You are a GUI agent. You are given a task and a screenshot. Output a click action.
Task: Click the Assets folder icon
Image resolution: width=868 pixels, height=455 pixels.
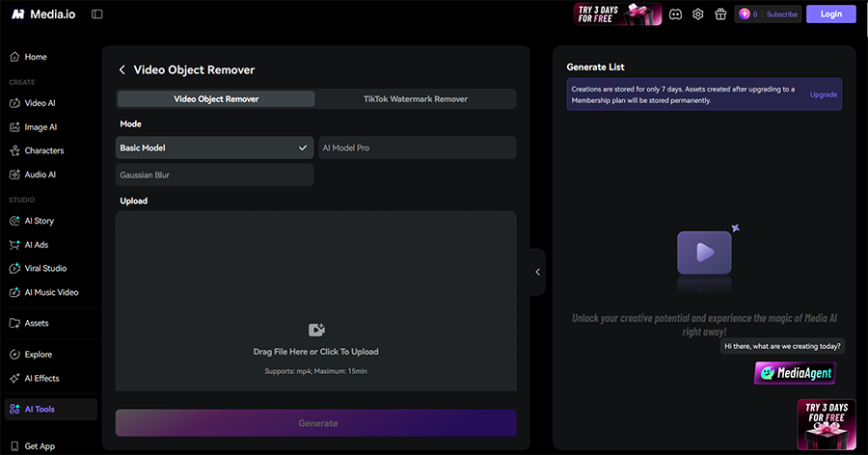pos(14,323)
